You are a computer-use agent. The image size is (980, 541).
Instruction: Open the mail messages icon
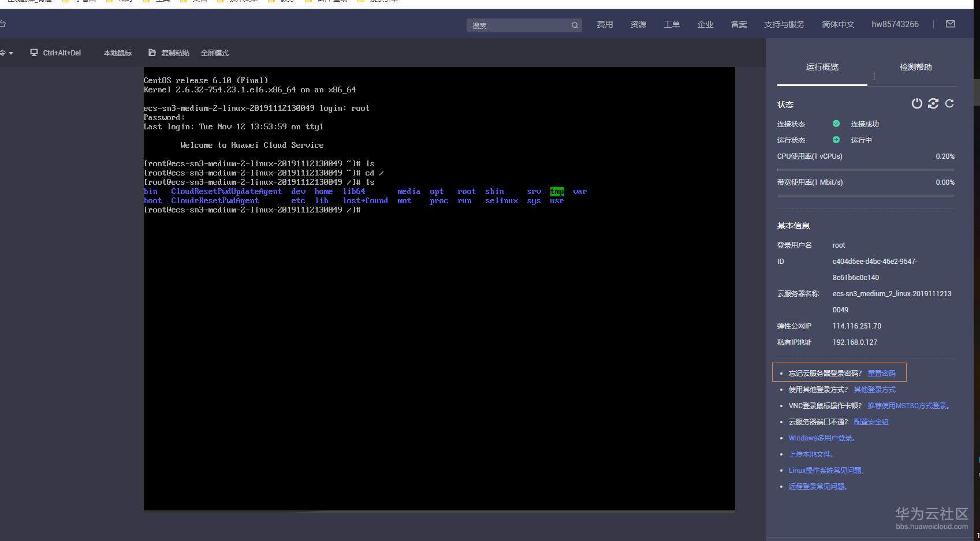[x=950, y=24]
